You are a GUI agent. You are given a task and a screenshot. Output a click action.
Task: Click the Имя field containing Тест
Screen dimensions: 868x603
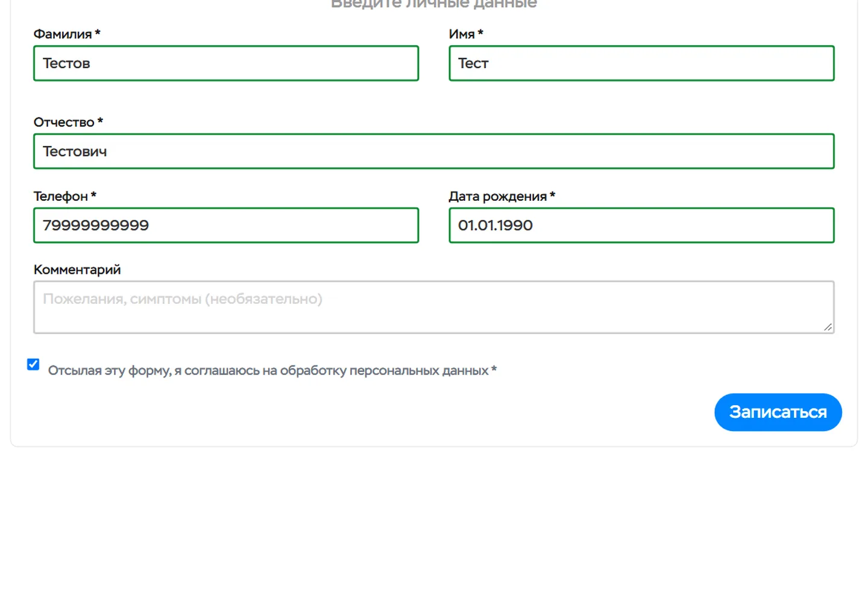click(x=641, y=63)
